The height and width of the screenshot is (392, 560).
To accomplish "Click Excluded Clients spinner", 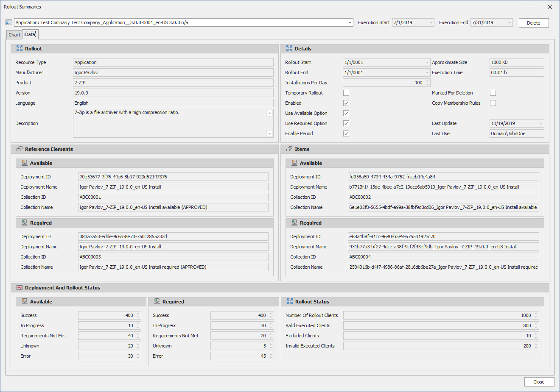I will point(536,336).
